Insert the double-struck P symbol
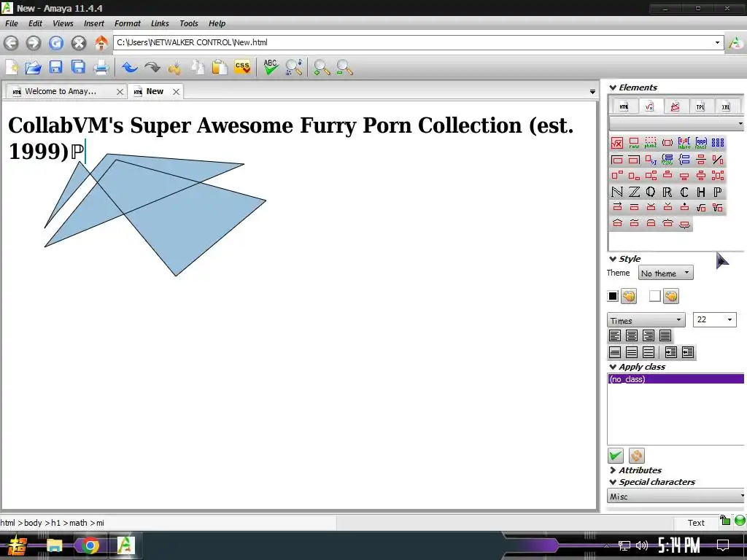Viewport: 747px width, 560px height. [718, 192]
